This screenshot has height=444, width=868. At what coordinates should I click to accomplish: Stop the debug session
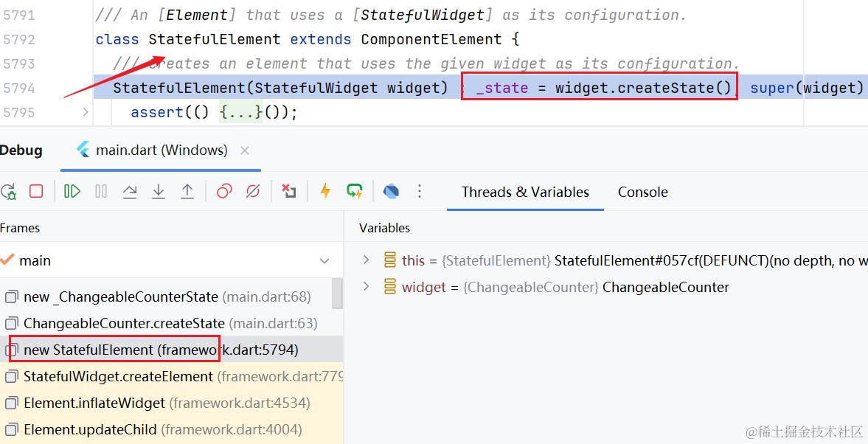36,192
